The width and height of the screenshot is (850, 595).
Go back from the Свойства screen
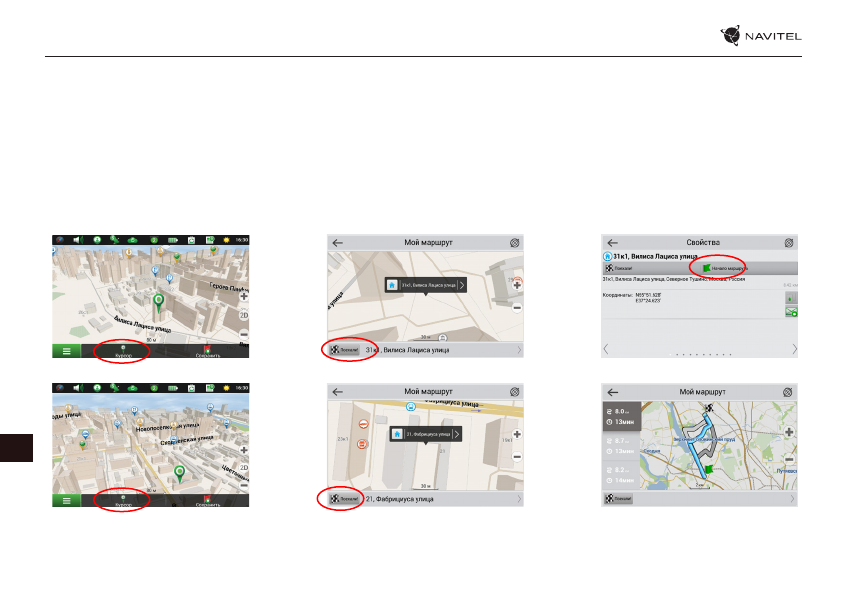tap(611, 242)
